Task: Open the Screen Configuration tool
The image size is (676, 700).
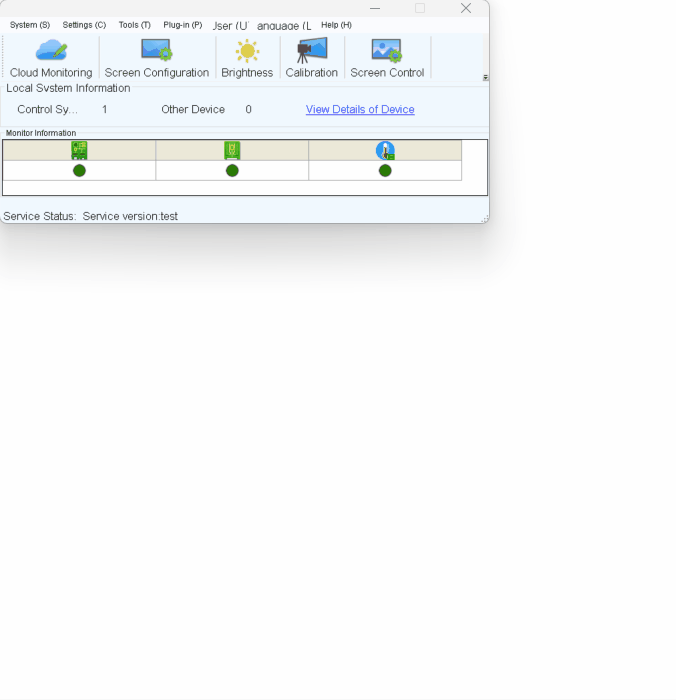Action: click(x=157, y=58)
